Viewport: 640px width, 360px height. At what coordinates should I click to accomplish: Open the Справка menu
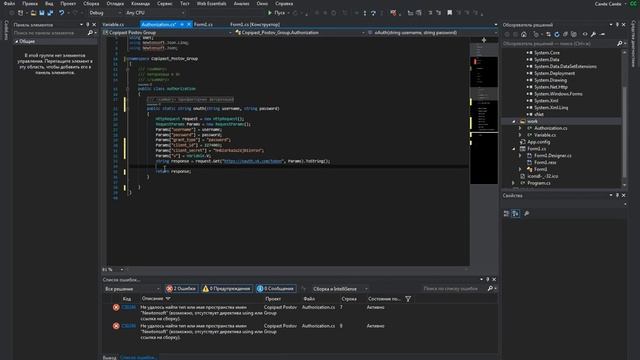(x=284, y=3)
